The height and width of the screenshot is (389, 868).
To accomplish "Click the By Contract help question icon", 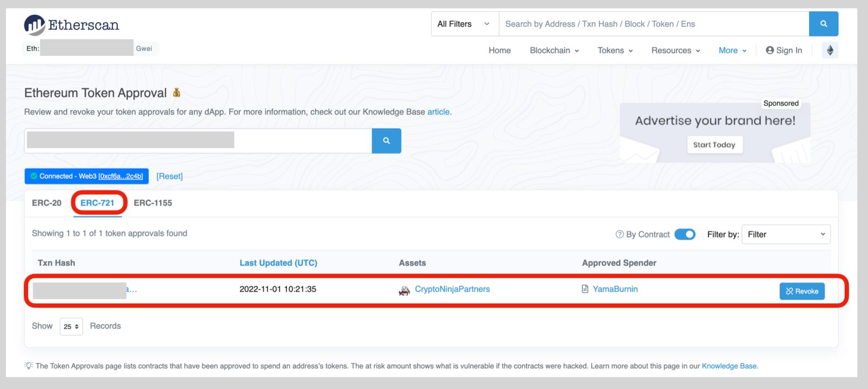I will click(620, 234).
